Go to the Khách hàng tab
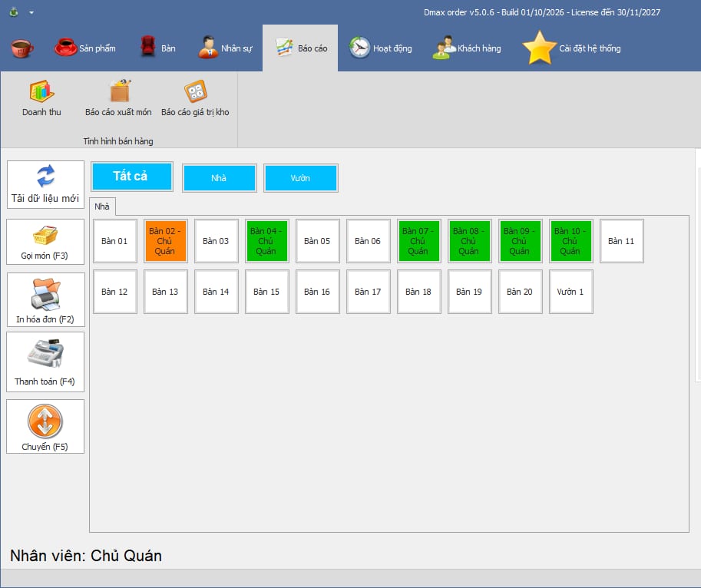Screen dimensions: 701x588 [467, 48]
